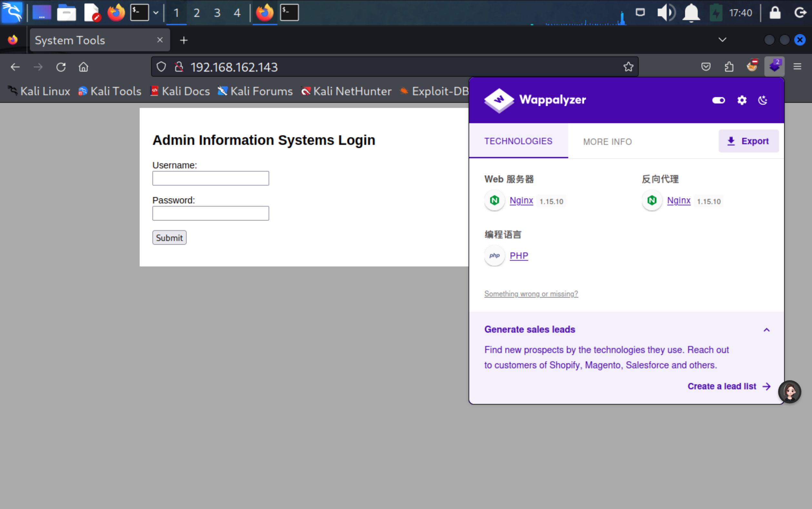Image resolution: width=812 pixels, height=509 pixels.
Task: Reload the current page
Action: (x=61, y=67)
